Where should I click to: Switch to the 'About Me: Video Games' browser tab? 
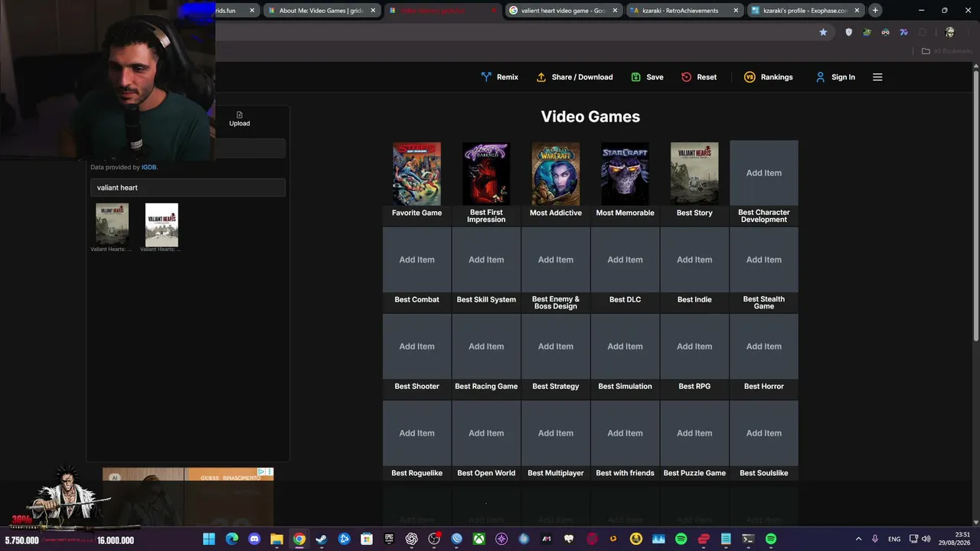(x=322, y=11)
